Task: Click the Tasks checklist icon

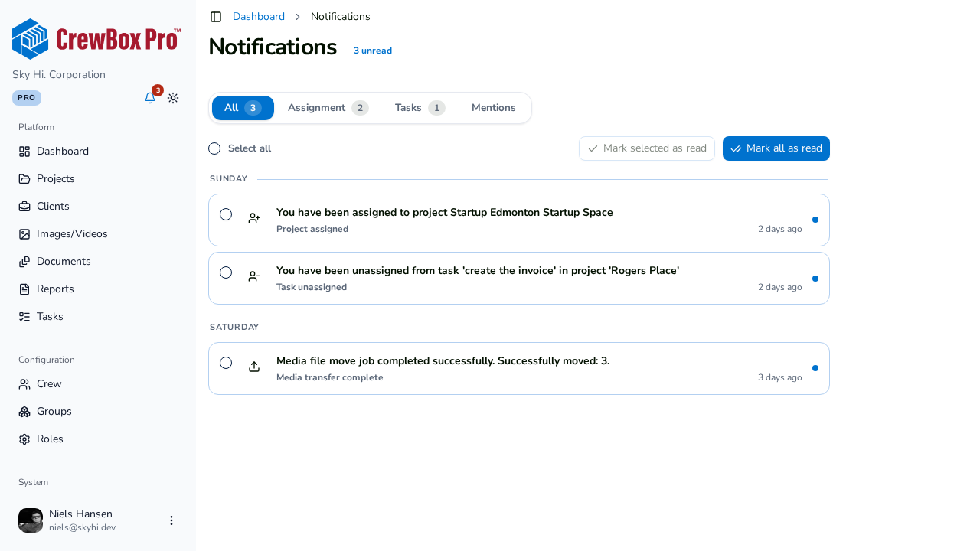Action: [x=24, y=317]
